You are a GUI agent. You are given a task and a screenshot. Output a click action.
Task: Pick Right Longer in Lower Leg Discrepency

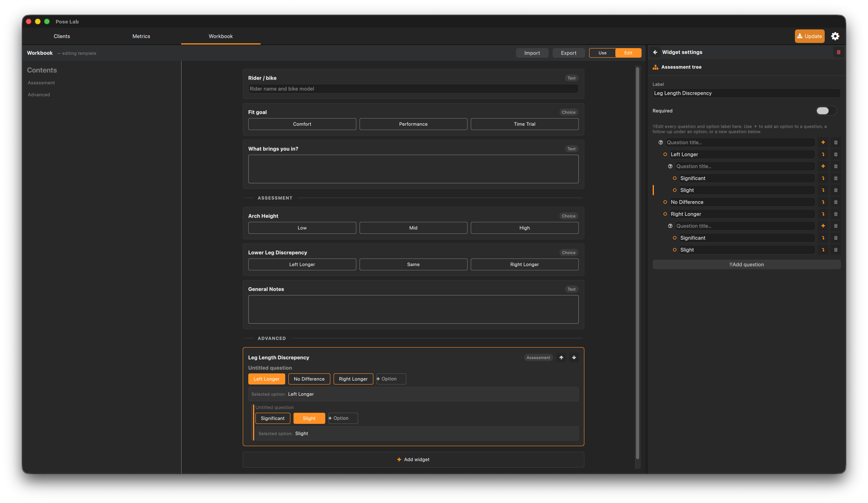click(x=524, y=264)
